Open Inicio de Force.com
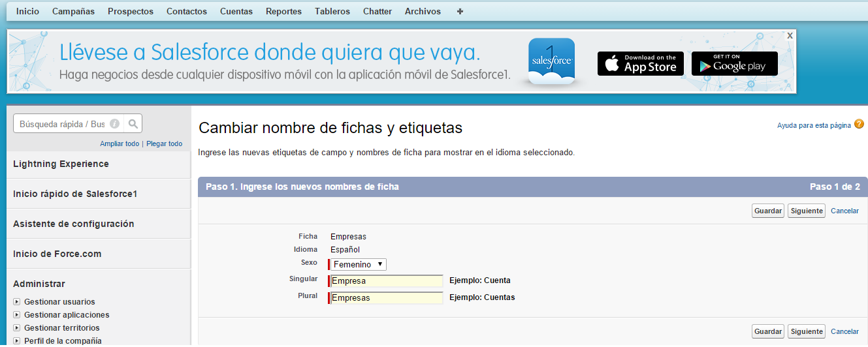The height and width of the screenshot is (347, 868). (x=57, y=254)
